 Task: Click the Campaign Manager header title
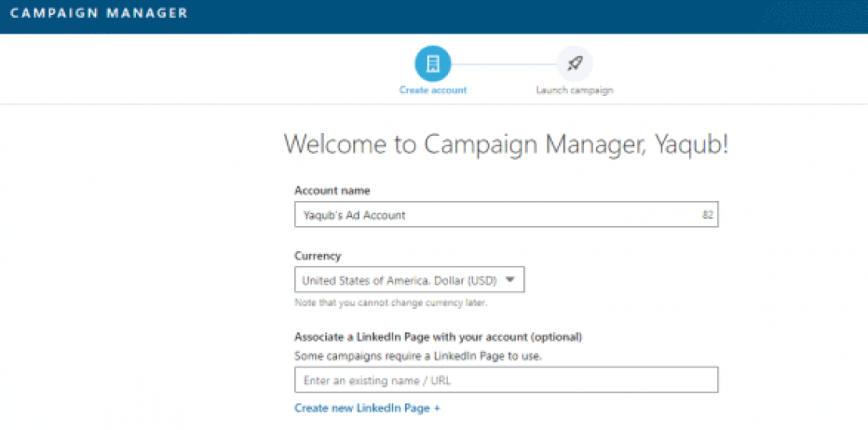point(99,13)
